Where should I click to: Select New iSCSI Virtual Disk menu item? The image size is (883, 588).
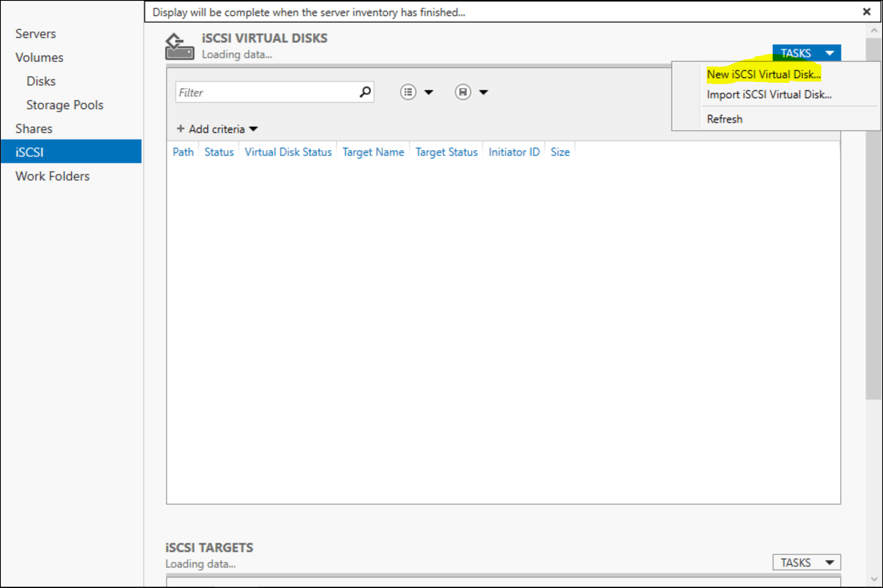[763, 74]
